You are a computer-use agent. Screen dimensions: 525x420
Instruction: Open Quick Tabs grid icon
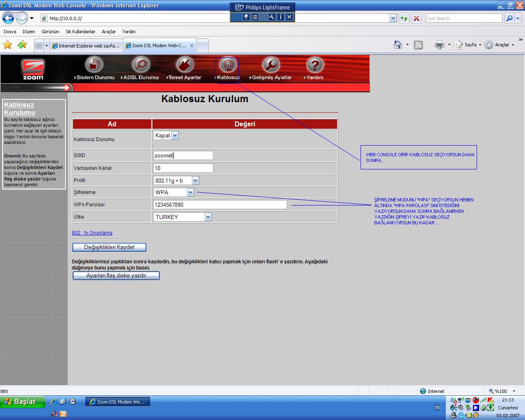(39, 46)
